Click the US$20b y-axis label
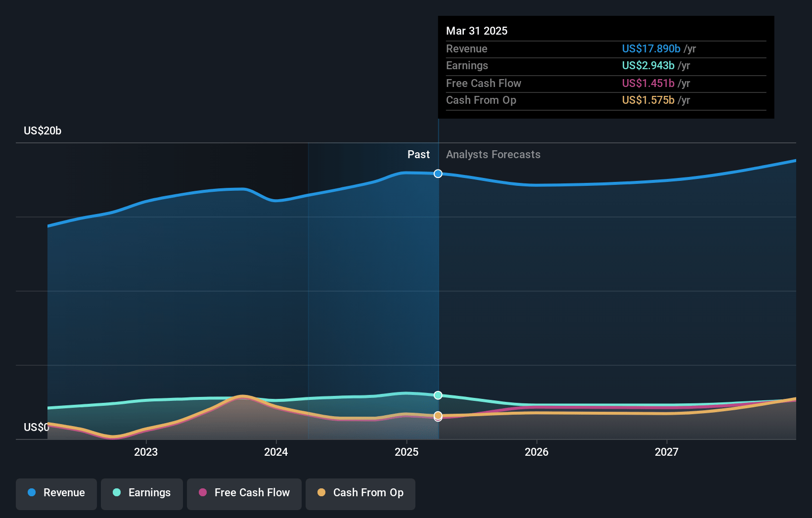 pyautogui.click(x=43, y=131)
